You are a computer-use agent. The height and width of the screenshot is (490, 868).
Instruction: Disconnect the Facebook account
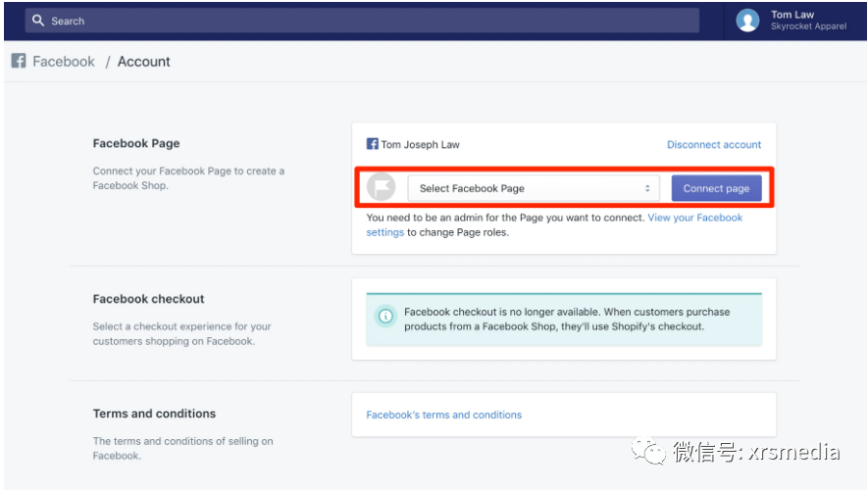tap(714, 144)
